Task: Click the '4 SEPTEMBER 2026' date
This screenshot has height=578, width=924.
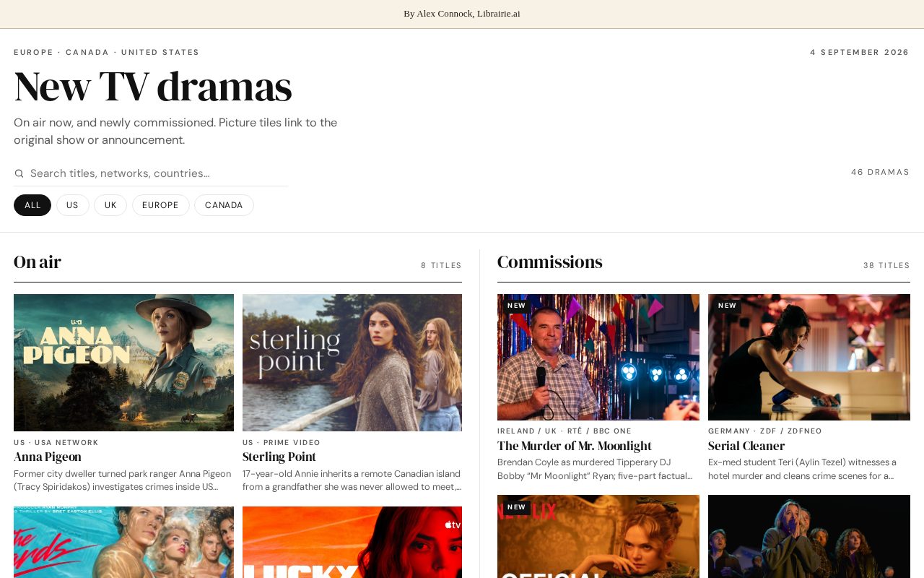Action: [860, 53]
